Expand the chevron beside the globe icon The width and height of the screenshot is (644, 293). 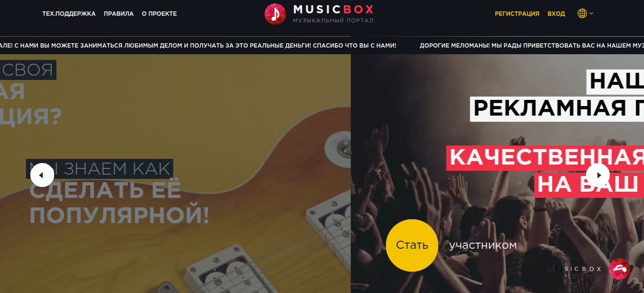(x=591, y=13)
